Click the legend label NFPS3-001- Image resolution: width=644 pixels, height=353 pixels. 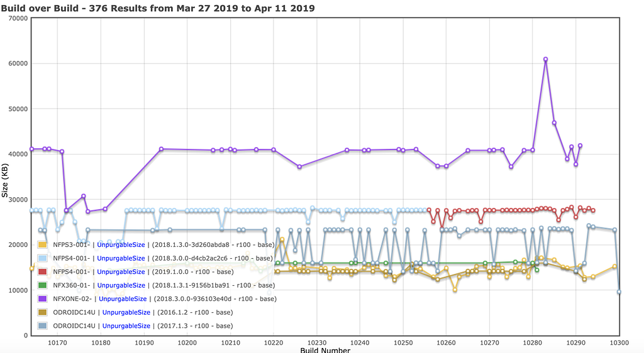click(x=72, y=245)
